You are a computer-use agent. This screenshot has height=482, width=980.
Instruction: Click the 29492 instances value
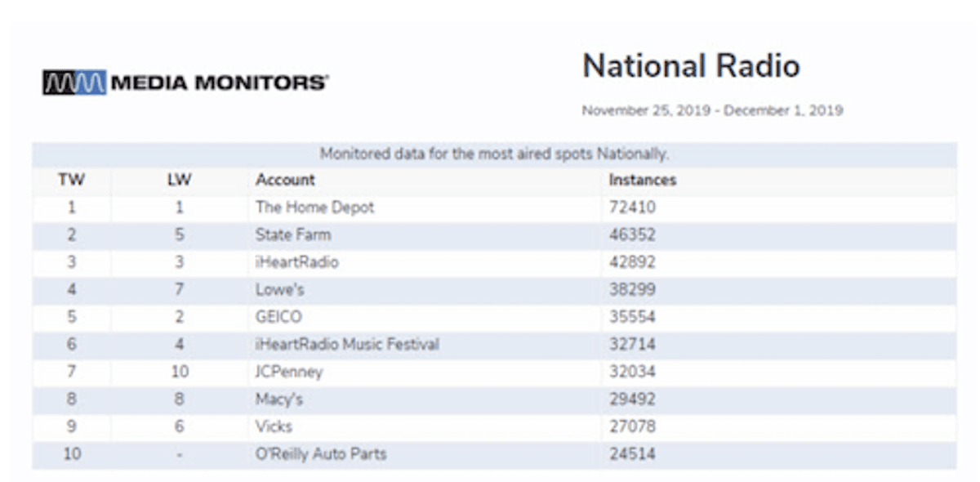632,399
